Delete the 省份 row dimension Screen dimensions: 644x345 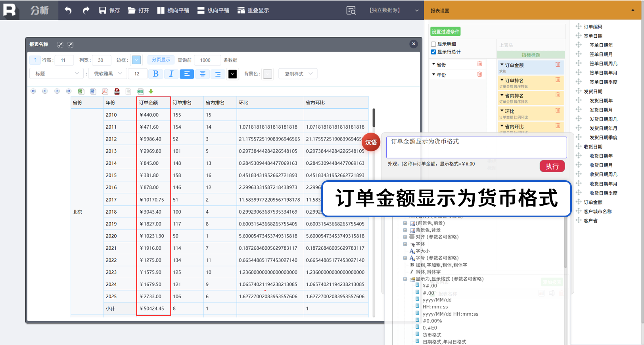pos(479,64)
